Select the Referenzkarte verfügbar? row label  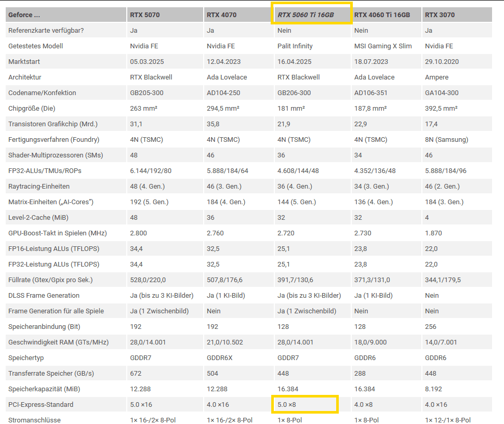pyautogui.click(x=46, y=31)
